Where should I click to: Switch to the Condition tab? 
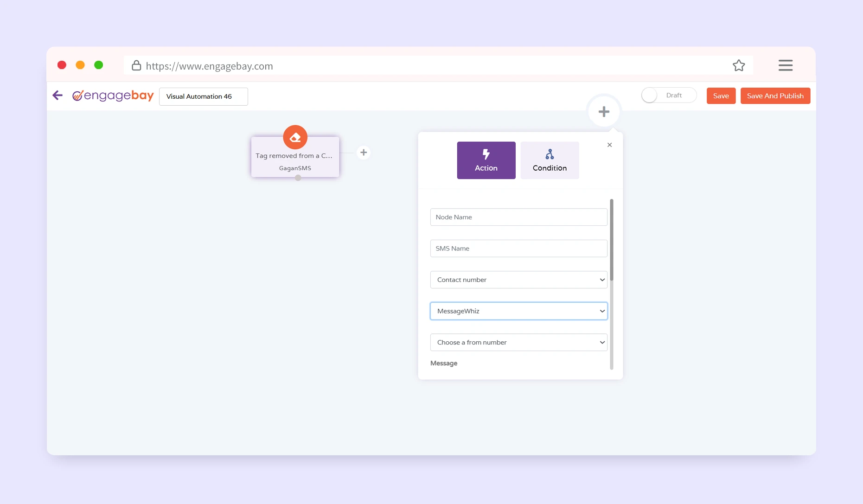click(550, 160)
